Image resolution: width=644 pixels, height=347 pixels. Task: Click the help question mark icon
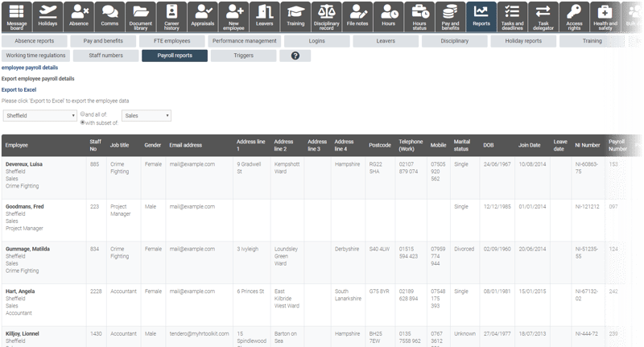(x=295, y=56)
